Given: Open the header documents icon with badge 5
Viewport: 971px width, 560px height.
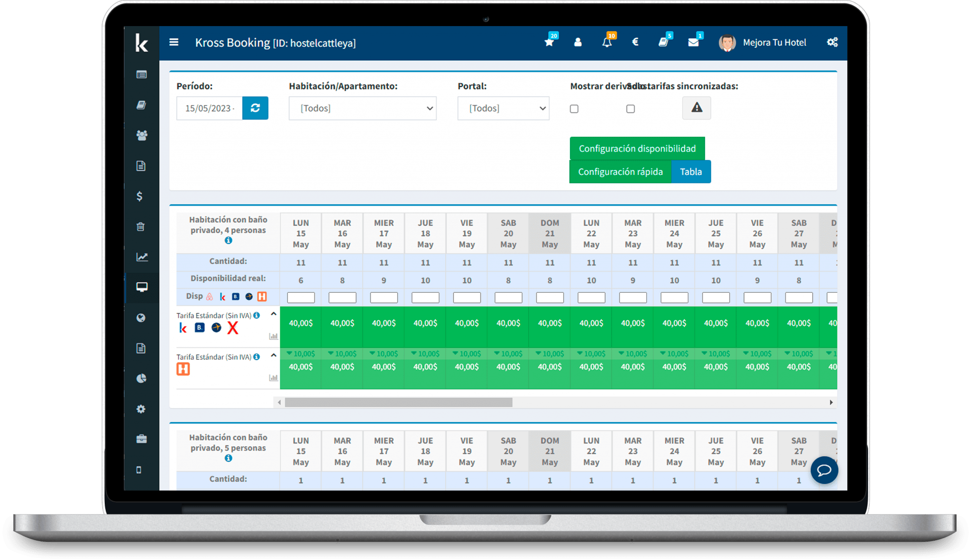Looking at the screenshot, I should [x=664, y=42].
